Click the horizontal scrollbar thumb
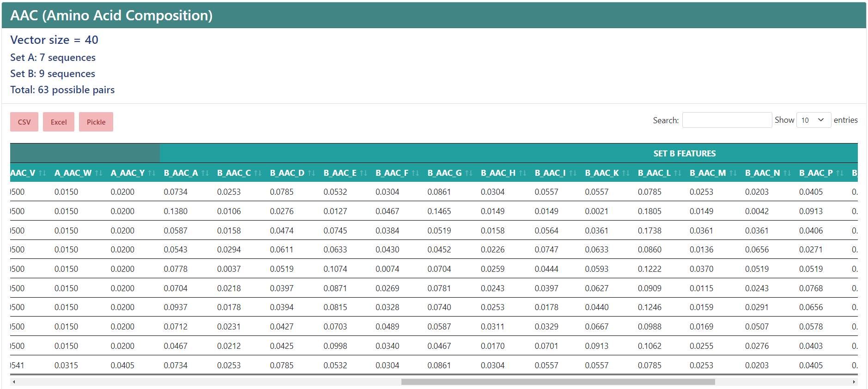 pos(558,382)
